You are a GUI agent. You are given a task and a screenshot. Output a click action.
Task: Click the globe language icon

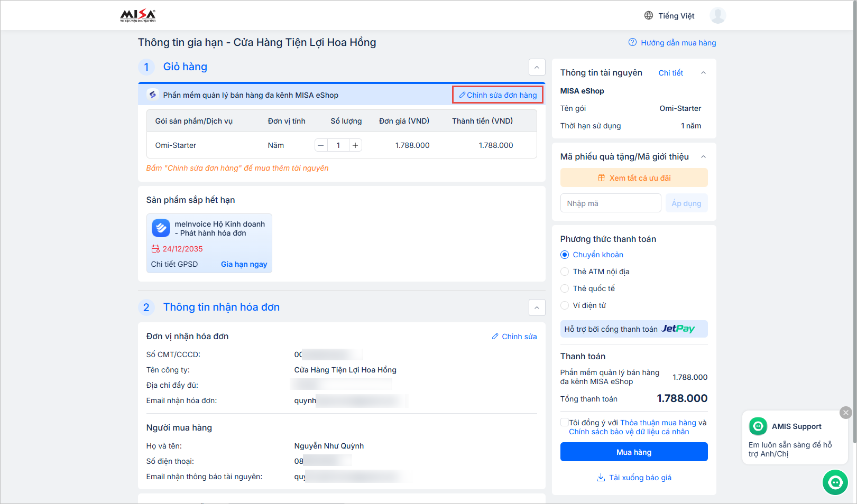pyautogui.click(x=649, y=15)
